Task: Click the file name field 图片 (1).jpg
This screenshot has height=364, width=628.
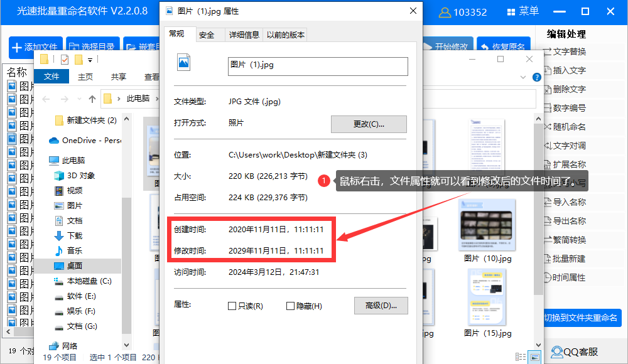Action: (x=318, y=67)
